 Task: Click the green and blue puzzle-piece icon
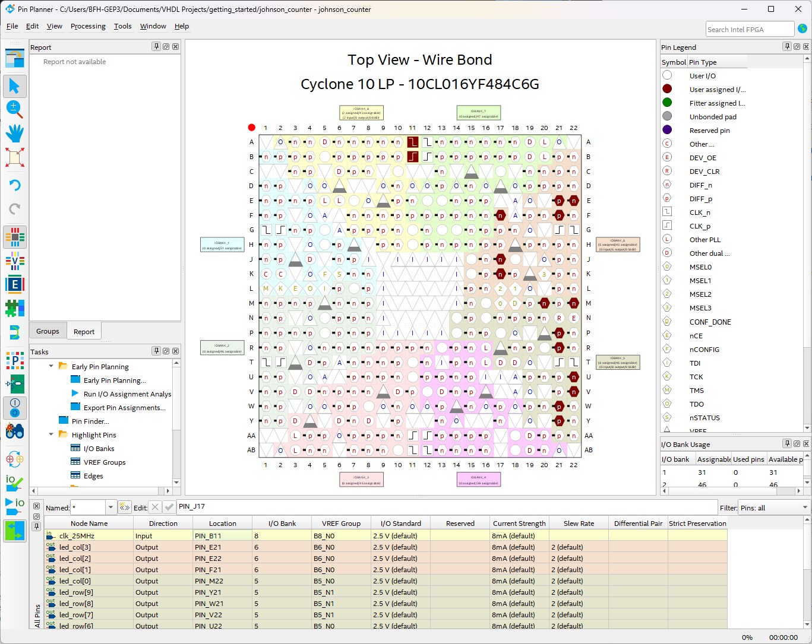click(15, 308)
